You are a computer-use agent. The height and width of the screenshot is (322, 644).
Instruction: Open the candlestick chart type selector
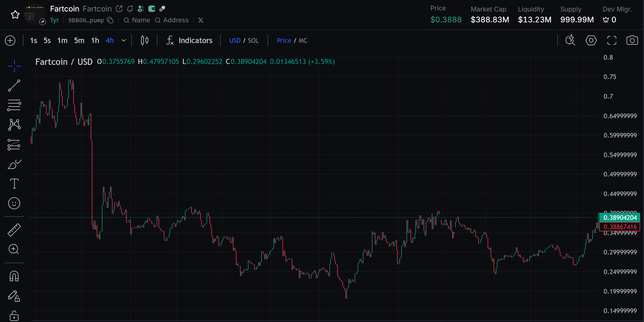pyautogui.click(x=145, y=41)
